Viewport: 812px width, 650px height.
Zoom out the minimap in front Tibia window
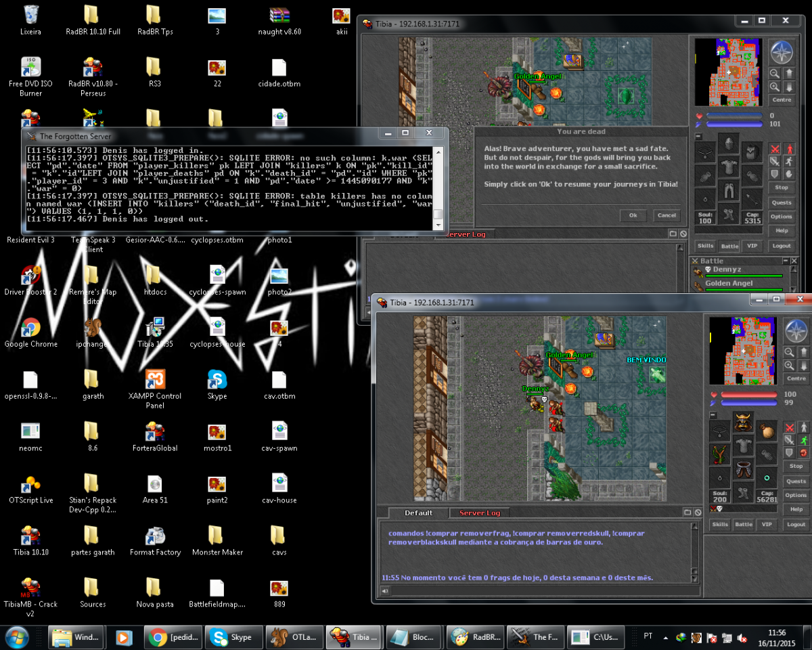pos(789,352)
